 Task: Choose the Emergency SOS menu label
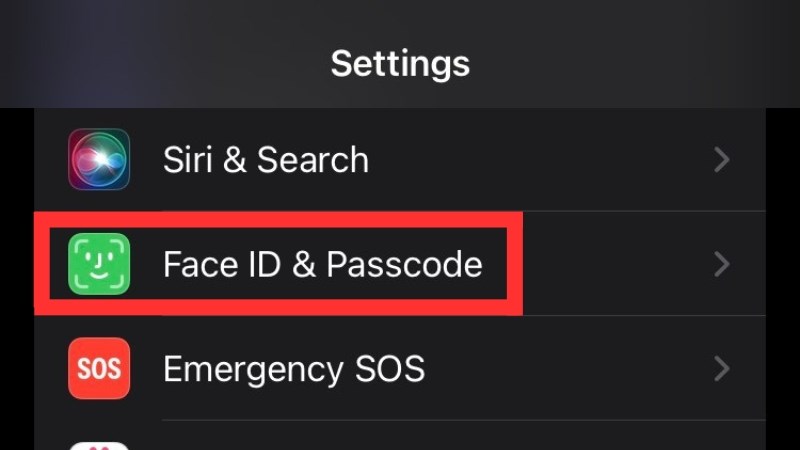click(x=293, y=370)
